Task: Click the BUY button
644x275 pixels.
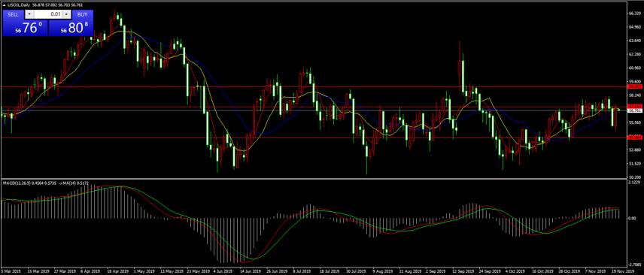Action: 83,14
